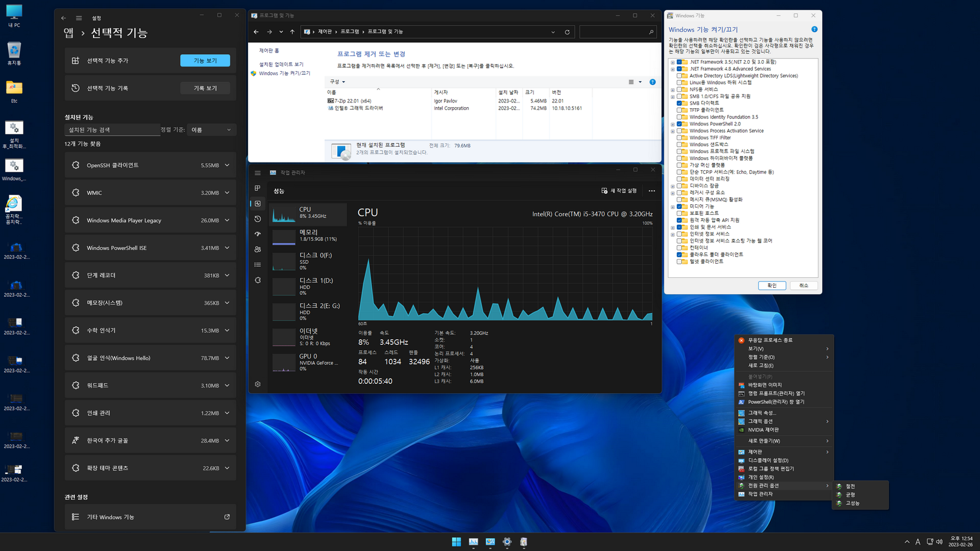
Task: Open Task Manager Services icon
Action: pyautogui.click(x=257, y=280)
